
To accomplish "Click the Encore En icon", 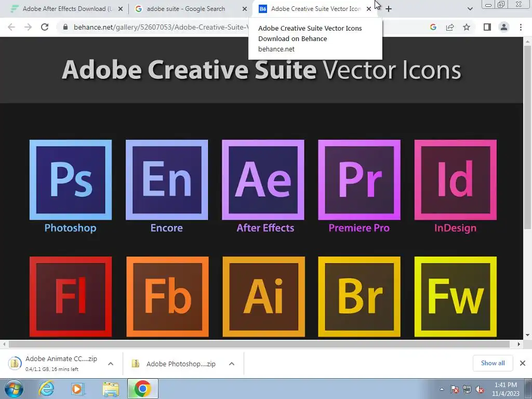I will point(167,180).
